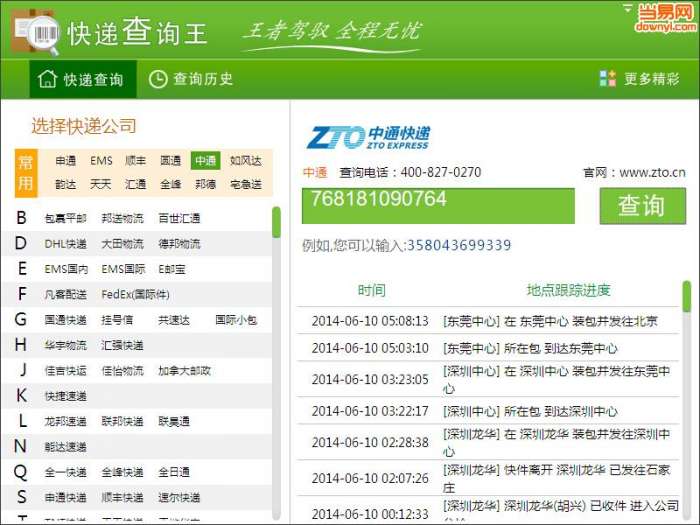Select 顺丰 in common couriers
Screen dimensions: 700x525
pyautogui.click(x=135, y=161)
